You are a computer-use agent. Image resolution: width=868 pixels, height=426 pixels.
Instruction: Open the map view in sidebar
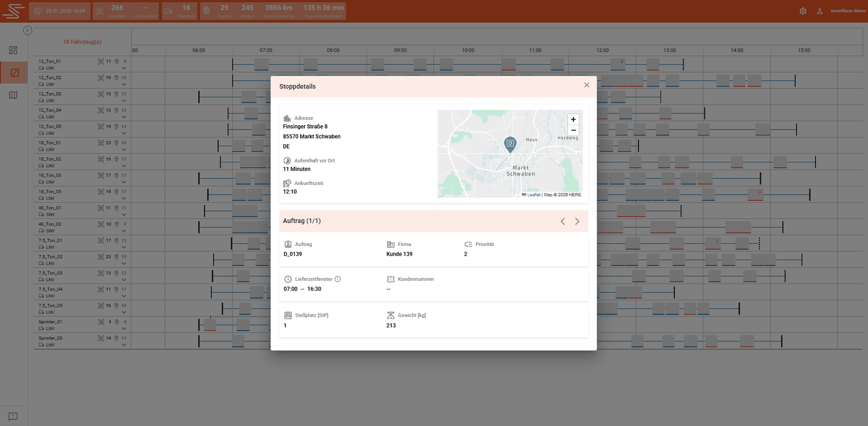coord(14,95)
